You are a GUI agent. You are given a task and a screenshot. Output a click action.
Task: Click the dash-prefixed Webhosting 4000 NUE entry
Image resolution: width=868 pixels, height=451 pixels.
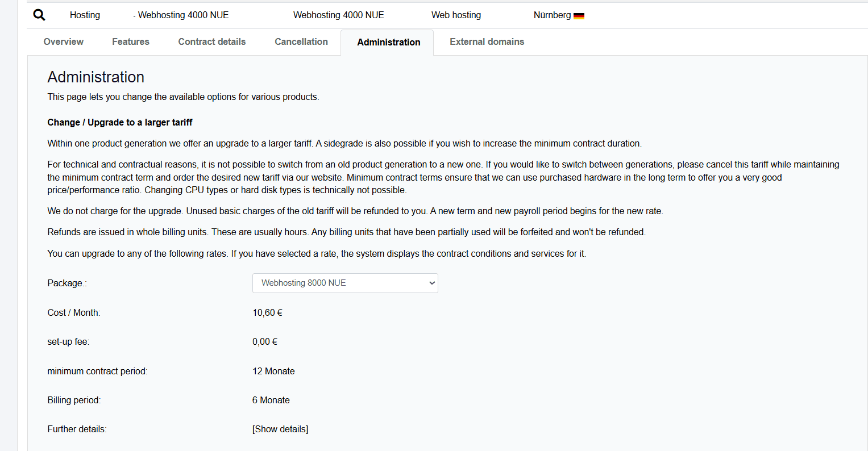click(x=181, y=15)
